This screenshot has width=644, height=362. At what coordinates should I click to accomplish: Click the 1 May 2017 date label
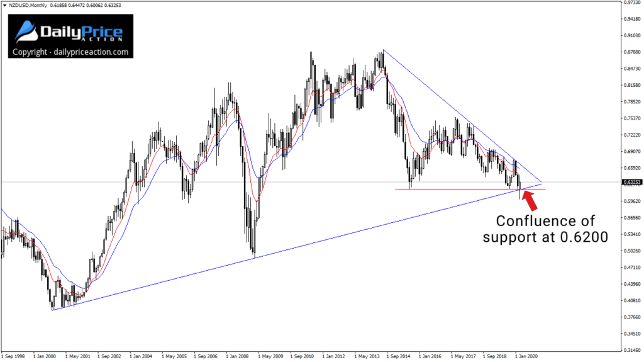click(463, 356)
